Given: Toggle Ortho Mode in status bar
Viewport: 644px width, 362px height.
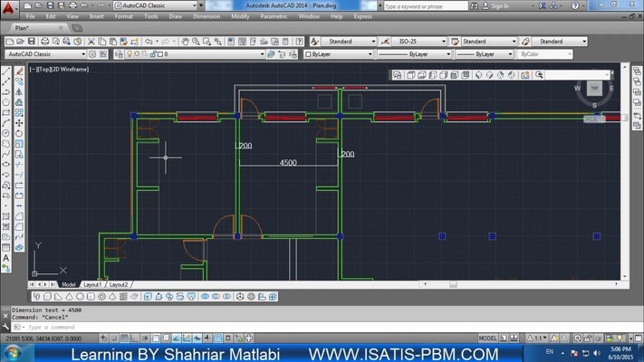Looking at the screenshot, I should tap(135, 338).
